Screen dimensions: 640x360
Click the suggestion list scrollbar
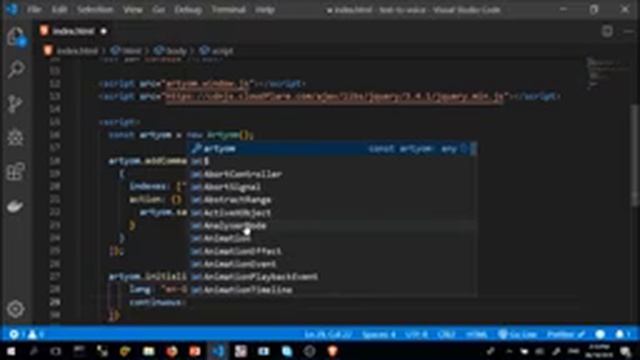tap(473, 149)
